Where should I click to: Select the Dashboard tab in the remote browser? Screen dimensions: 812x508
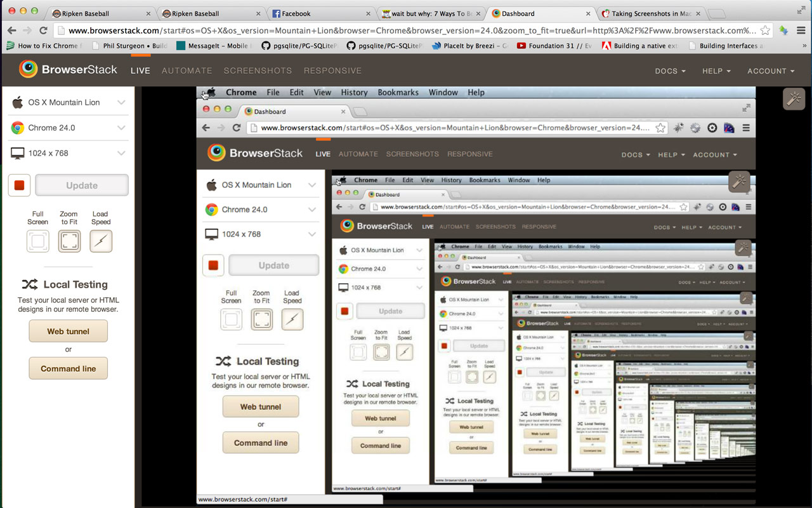click(294, 111)
